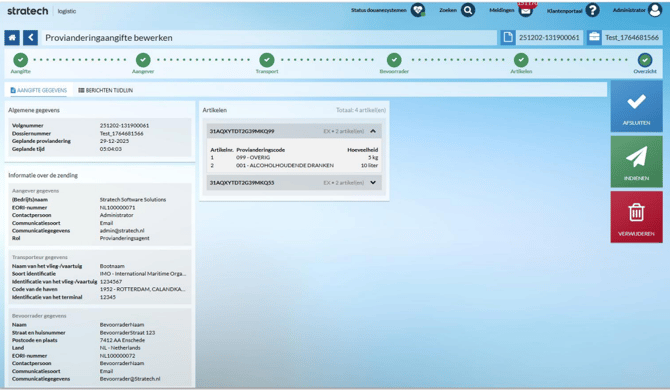The height and width of the screenshot is (390, 670).
Task: Click the admin@stratech.nl value
Action: coord(122,231)
